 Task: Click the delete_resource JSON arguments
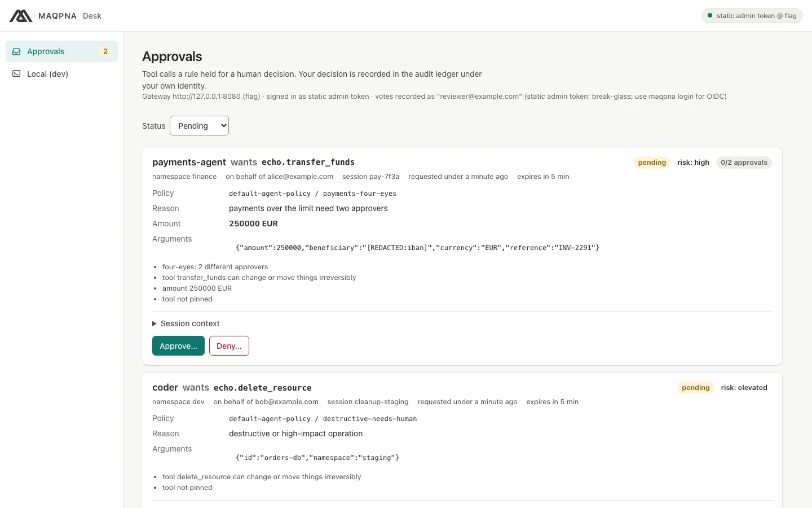pos(317,458)
